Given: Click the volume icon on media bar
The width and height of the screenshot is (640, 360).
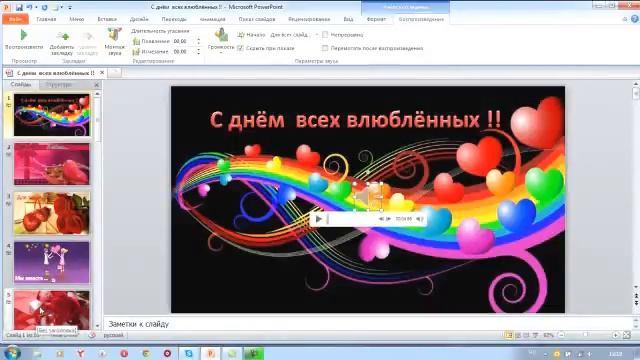Looking at the screenshot, I should click(x=420, y=219).
